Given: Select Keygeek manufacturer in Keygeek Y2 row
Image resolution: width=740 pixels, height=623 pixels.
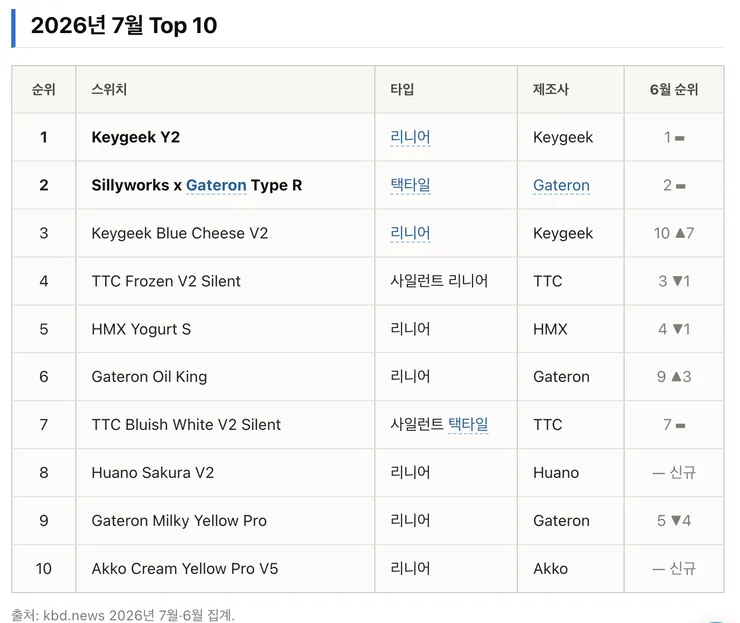Looking at the screenshot, I should 563,137.
